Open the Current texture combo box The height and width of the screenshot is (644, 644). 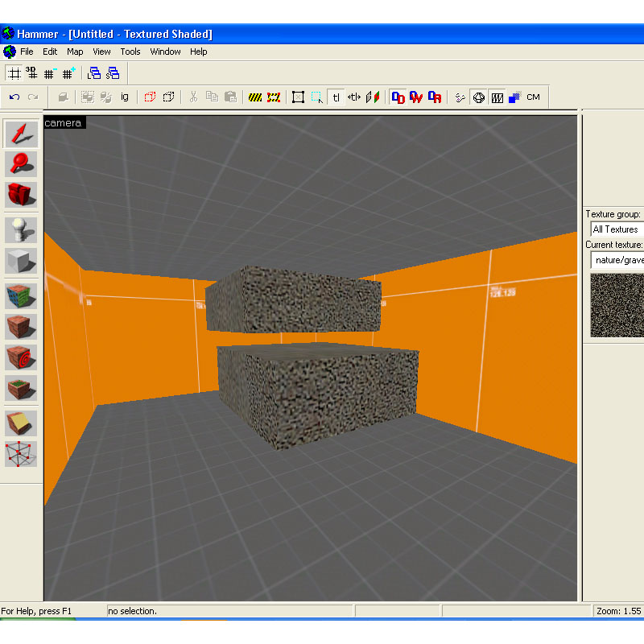[x=617, y=260]
